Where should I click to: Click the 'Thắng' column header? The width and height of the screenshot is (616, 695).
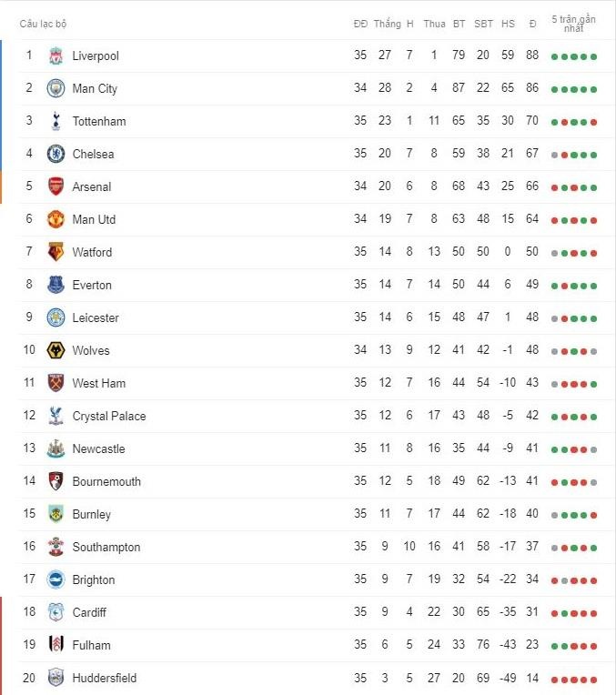click(x=387, y=24)
